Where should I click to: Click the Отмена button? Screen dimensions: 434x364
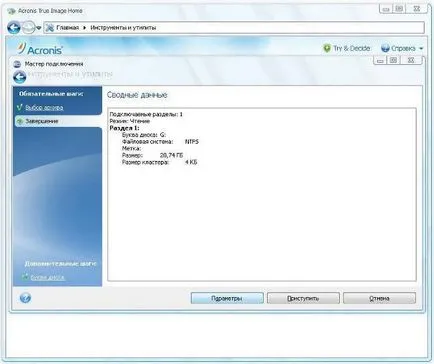(379, 298)
